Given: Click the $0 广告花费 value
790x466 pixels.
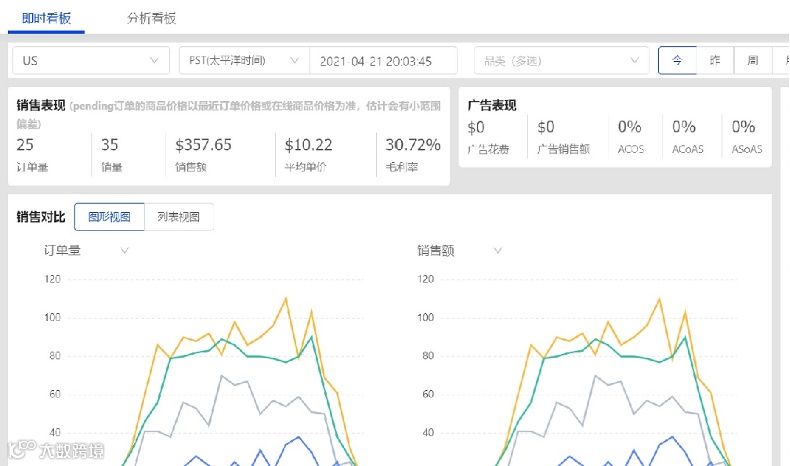Looking at the screenshot, I should coord(476,127).
